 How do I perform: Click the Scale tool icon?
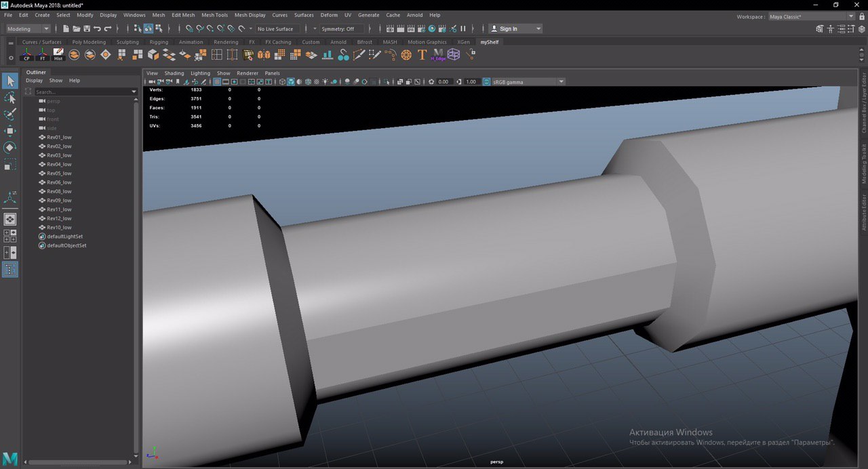10,165
